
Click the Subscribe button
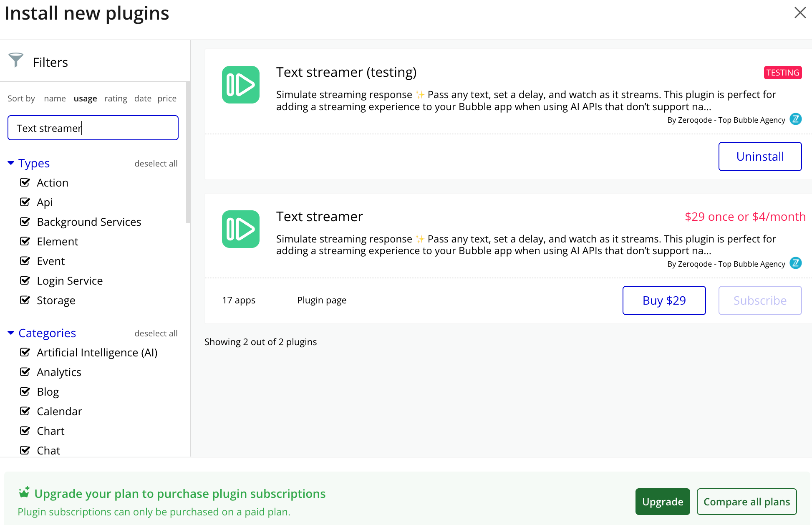point(760,300)
